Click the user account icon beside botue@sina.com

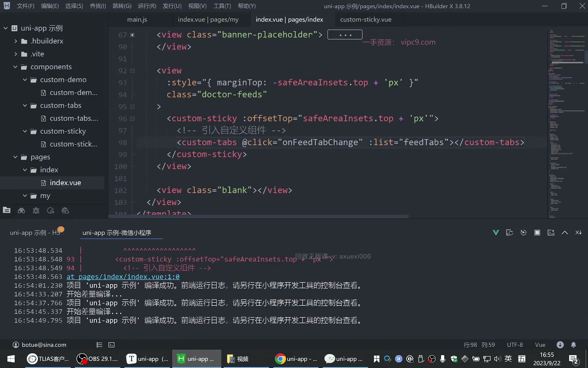(16, 345)
